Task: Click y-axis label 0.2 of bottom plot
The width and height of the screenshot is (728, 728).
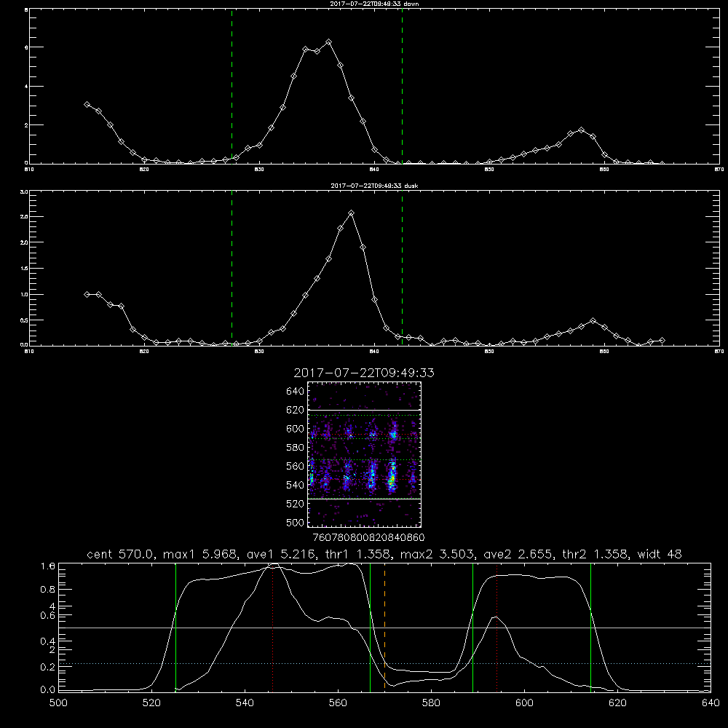Action: (47, 667)
